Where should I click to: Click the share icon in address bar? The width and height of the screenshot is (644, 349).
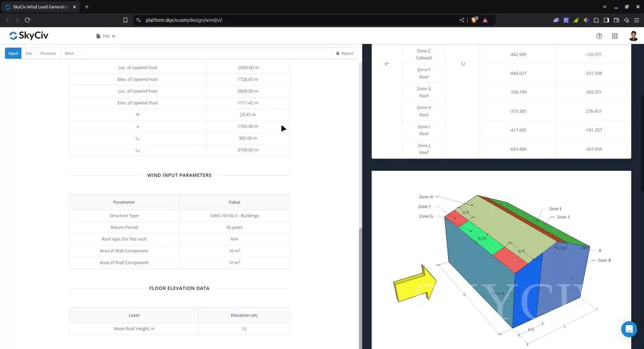(462, 20)
